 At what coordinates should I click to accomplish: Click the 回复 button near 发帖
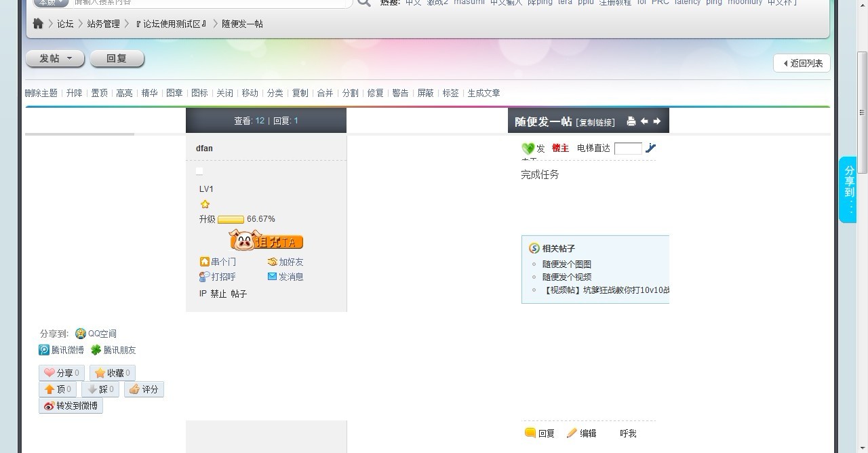117,58
